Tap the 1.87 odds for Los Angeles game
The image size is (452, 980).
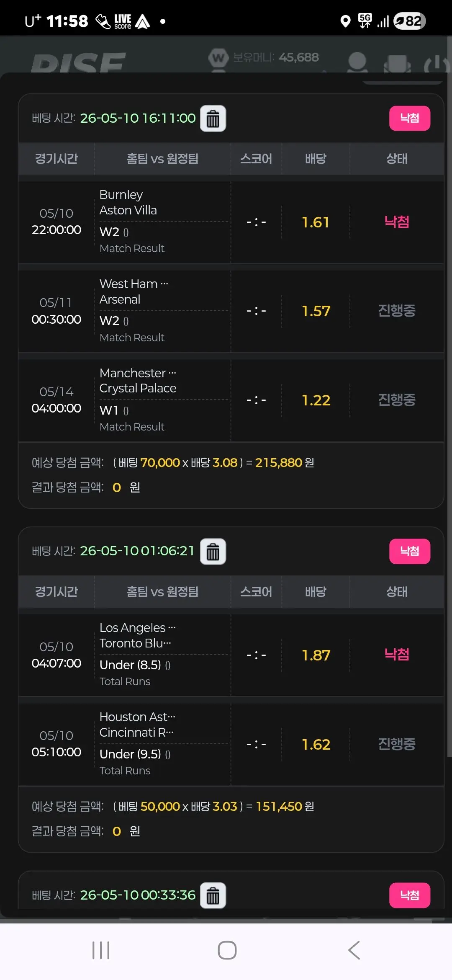[316, 655]
